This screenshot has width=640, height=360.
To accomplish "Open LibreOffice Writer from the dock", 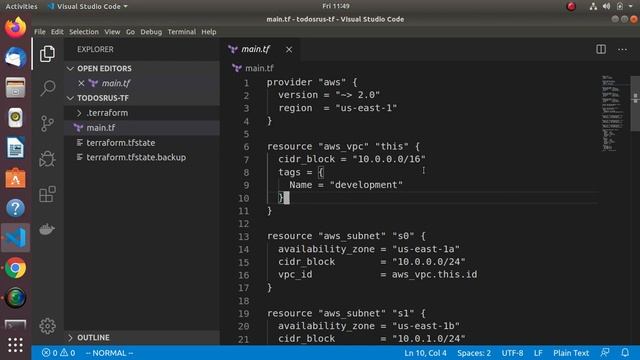I will tap(16, 148).
